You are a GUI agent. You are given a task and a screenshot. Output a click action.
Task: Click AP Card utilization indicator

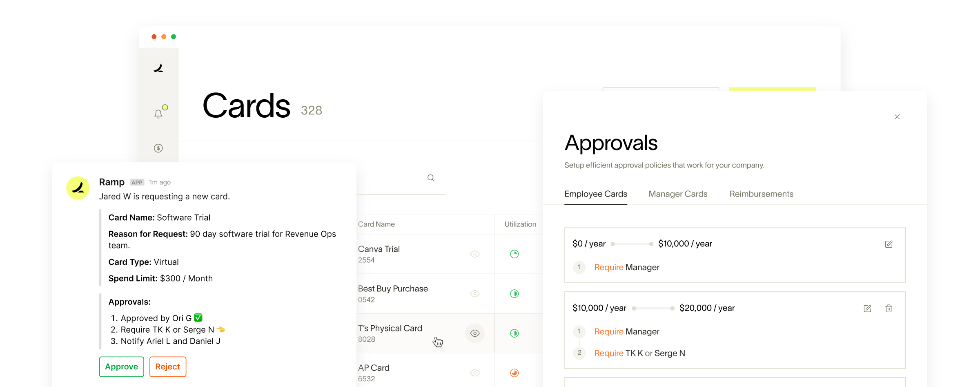click(514, 373)
